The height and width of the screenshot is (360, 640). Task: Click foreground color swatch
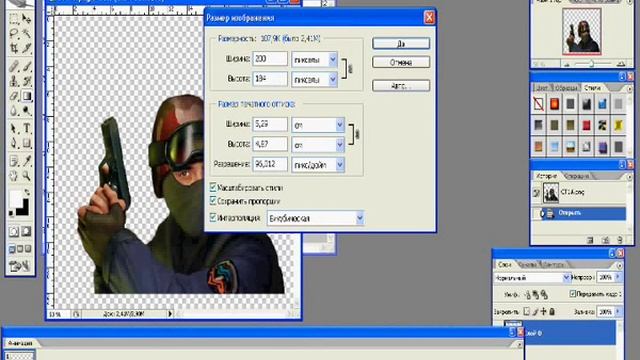coord(16,199)
